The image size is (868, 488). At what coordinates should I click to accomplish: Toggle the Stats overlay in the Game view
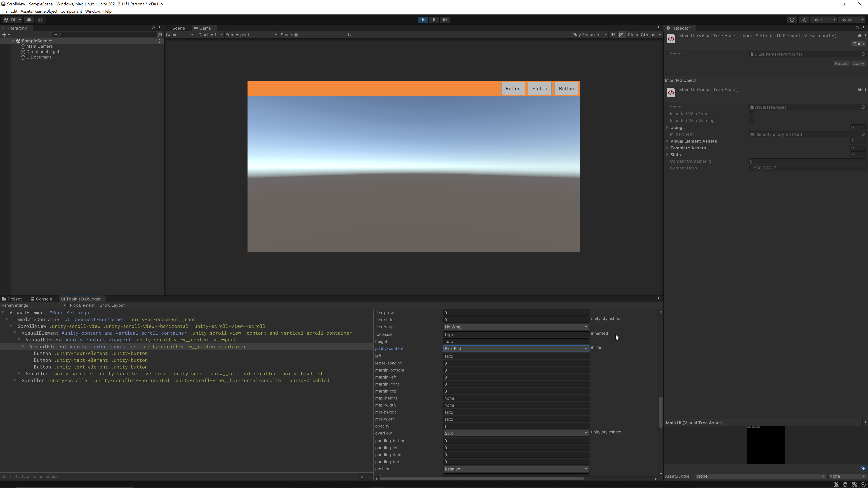tap(632, 35)
